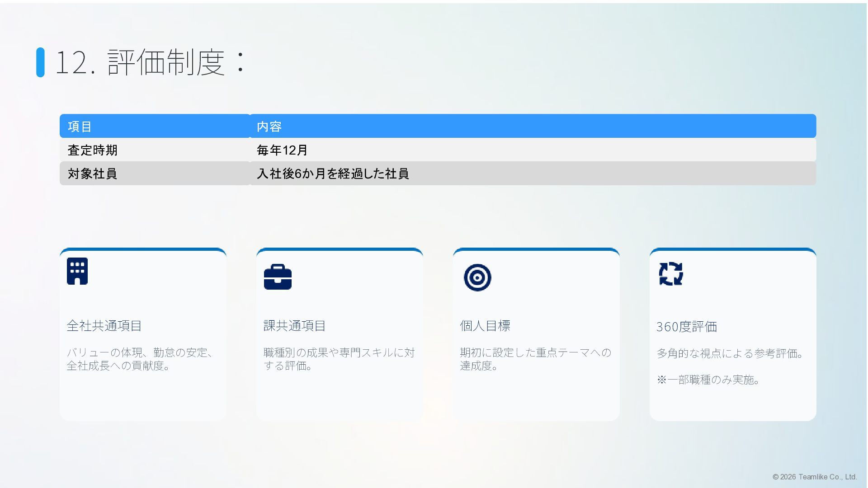Select the 査定時期 table cell
The image size is (868, 488).
[154, 150]
